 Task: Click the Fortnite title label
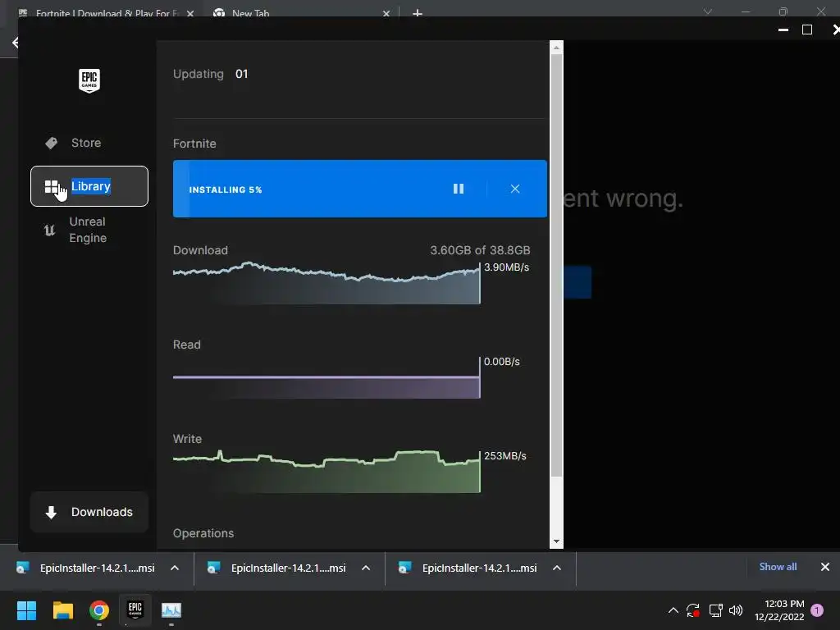click(x=194, y=144)
